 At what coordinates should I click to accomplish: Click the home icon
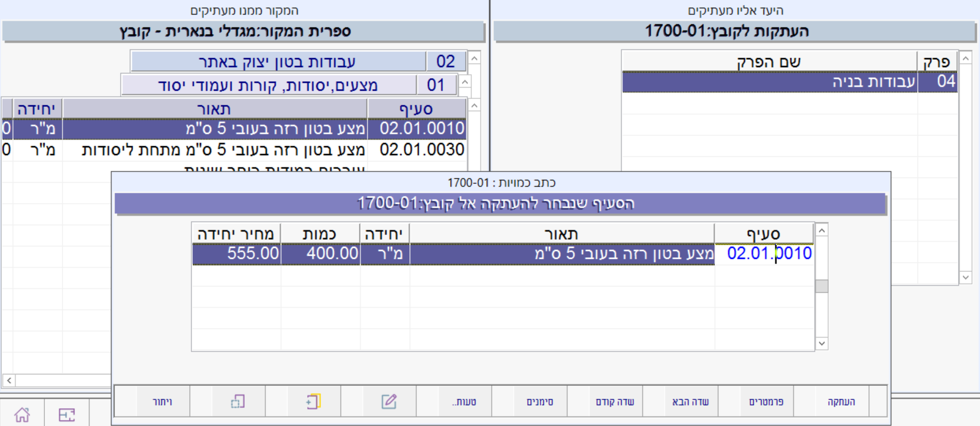22,414
